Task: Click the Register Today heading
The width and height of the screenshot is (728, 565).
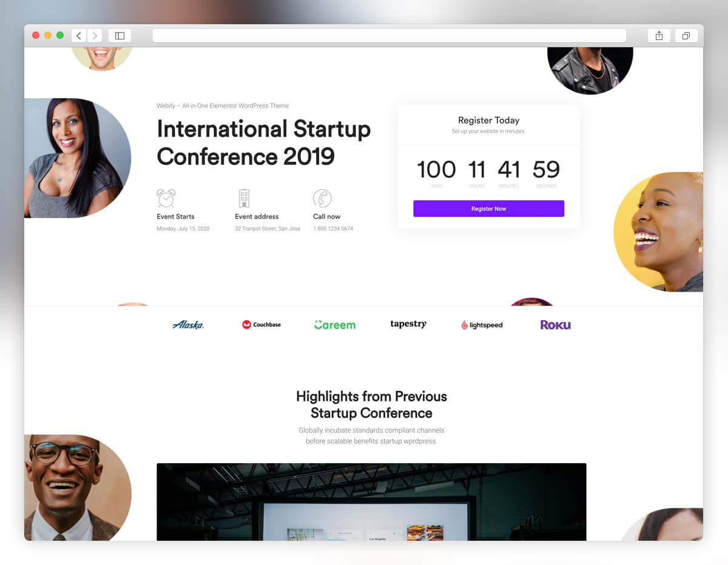Action: coord(489,120)
